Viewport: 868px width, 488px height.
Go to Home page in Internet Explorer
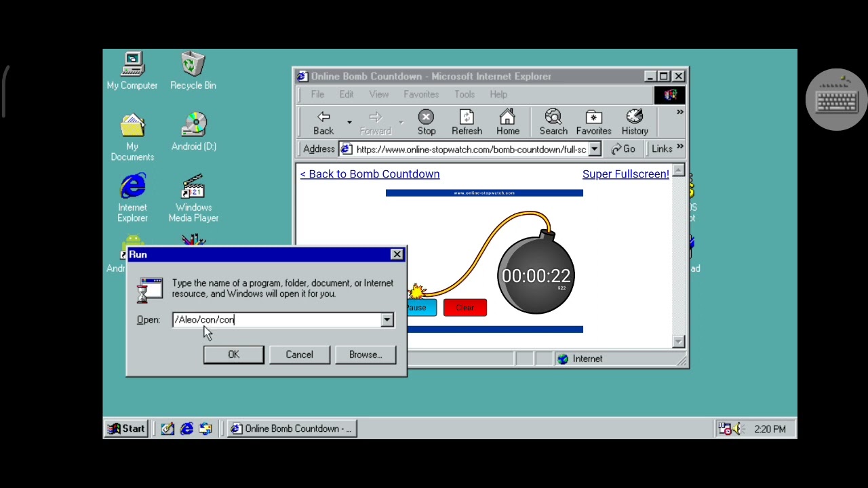tap(507, 123)
